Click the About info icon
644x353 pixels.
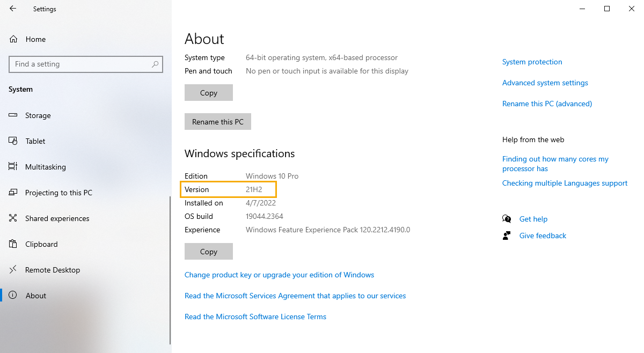[x=13, y=296]
